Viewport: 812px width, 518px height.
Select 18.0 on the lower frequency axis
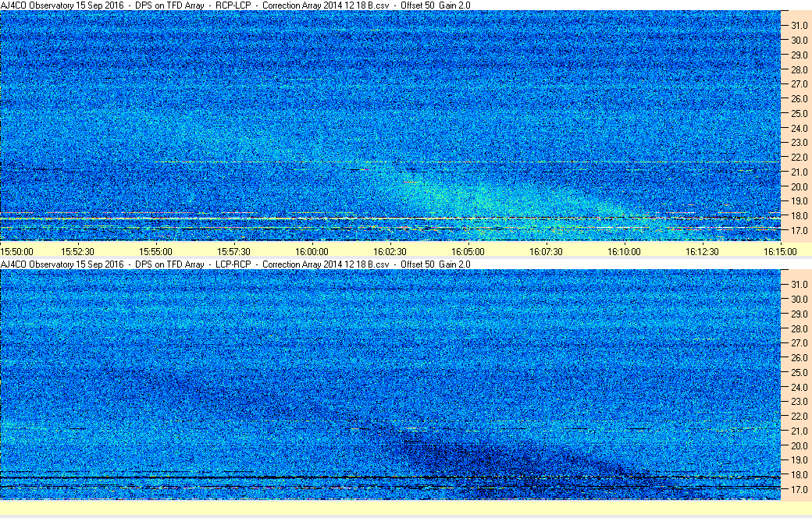pyautogui.click(x=799, y=474)
